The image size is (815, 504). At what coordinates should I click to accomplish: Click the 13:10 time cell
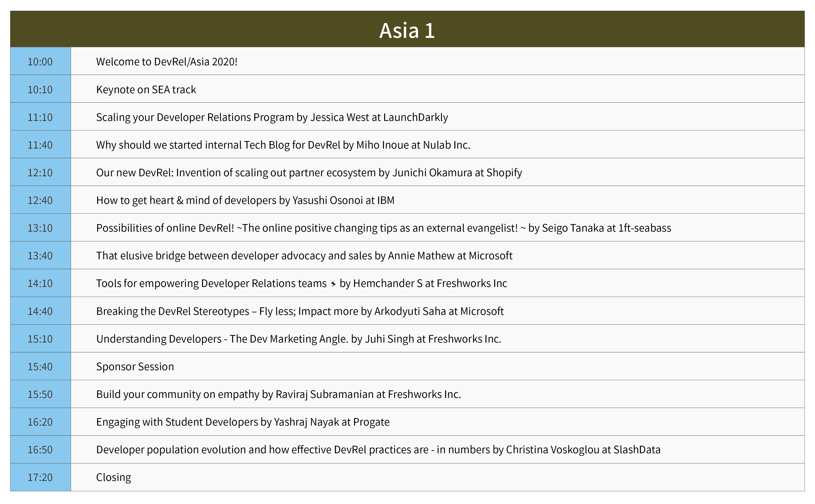[40, 228]
